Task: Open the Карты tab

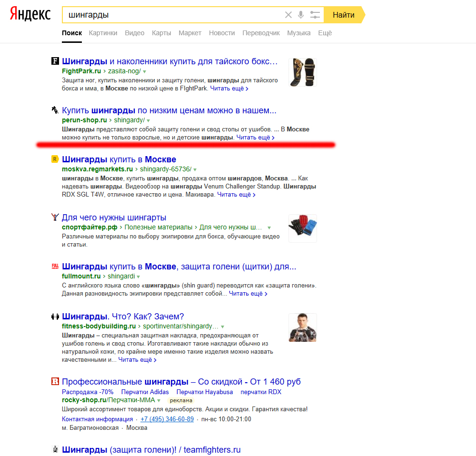Action: [x=161, y=33]
